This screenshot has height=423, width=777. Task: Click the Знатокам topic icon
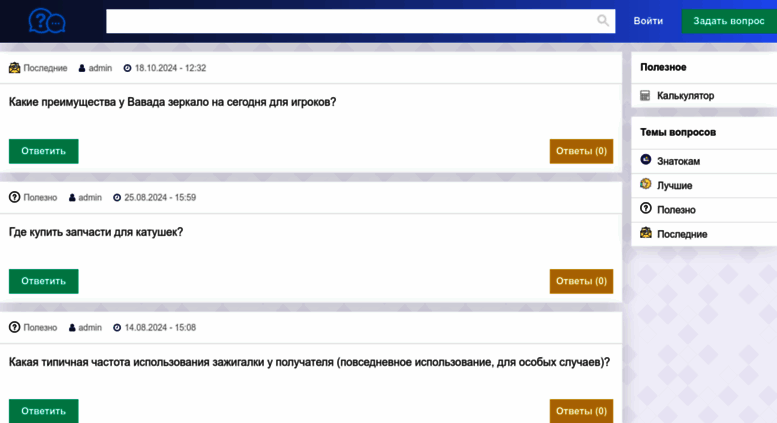(x=645, y=159)
